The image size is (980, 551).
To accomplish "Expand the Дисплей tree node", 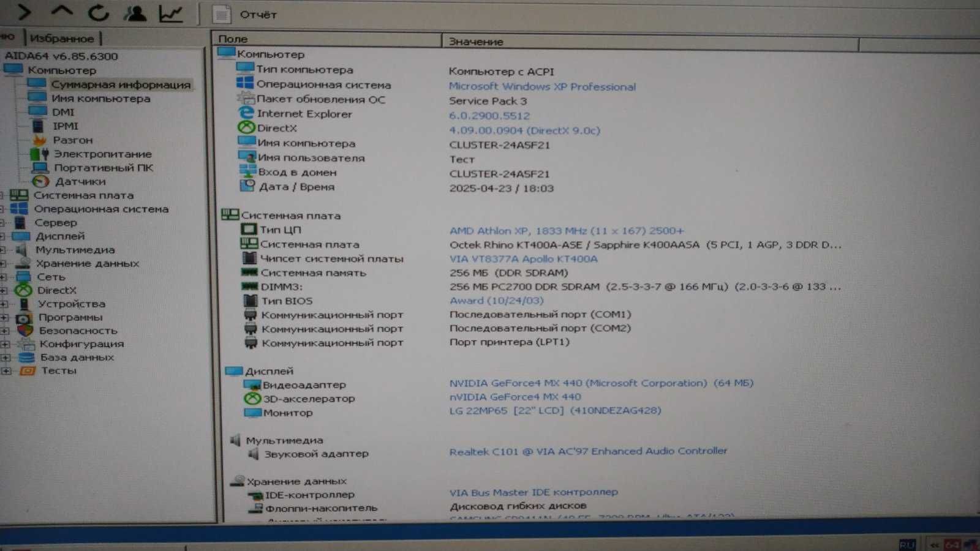I will [x=3, y=236].
